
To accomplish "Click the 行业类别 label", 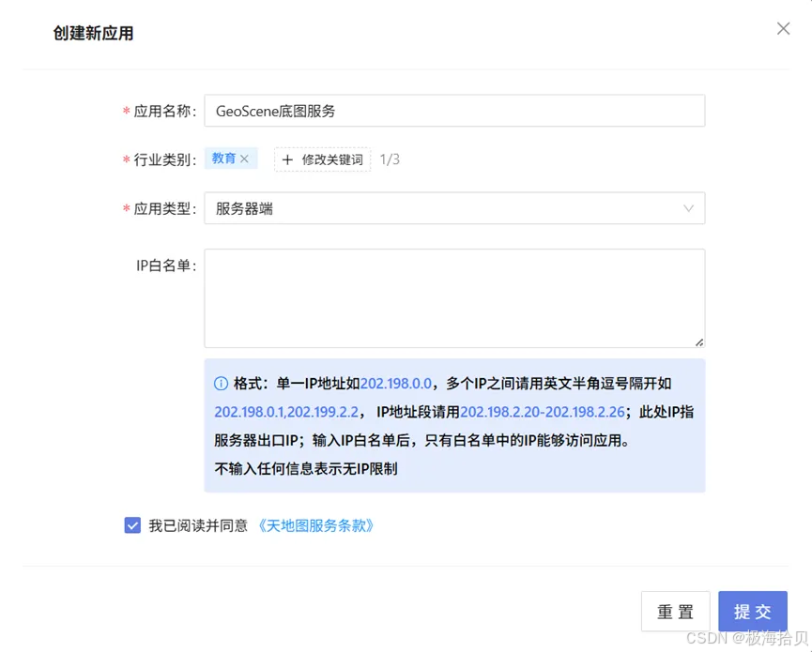I will [x=162, y=159].
